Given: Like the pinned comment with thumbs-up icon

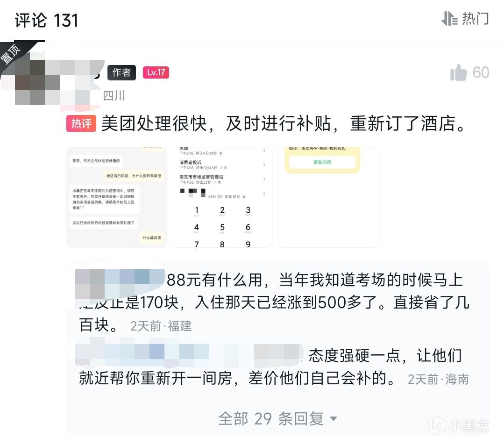Looking at the screenshot, I should (x=458, y=72).
